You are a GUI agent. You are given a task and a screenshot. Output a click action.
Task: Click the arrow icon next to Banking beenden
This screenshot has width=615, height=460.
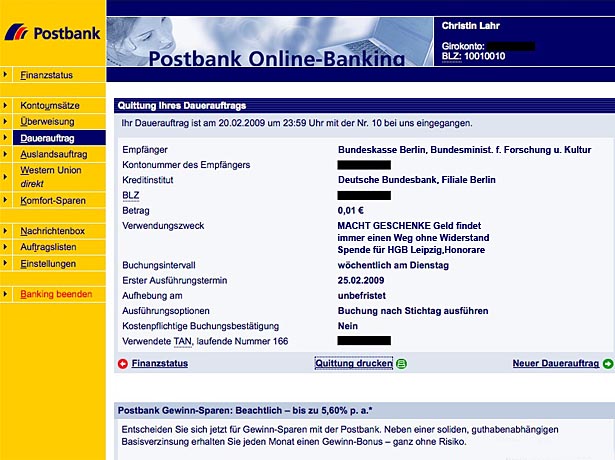tap(7, 294)
